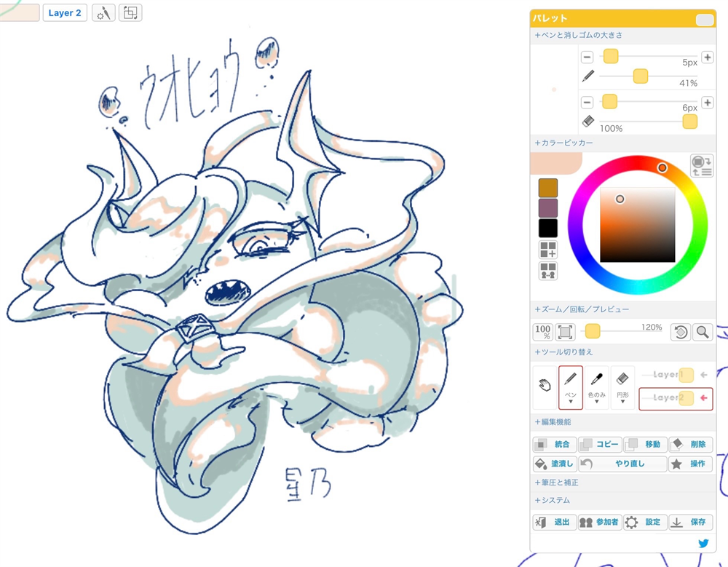Pick the mauve purple color swatch
The image size is (728, 567).
click(x=548, y=208)
